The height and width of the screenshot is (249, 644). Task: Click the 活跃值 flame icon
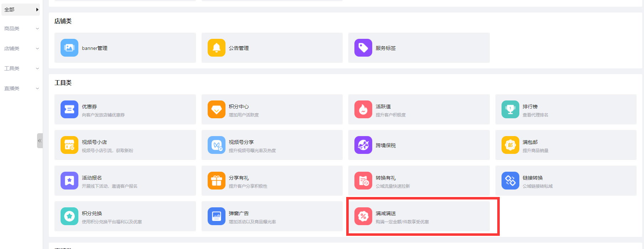click(x=363, y=109)
